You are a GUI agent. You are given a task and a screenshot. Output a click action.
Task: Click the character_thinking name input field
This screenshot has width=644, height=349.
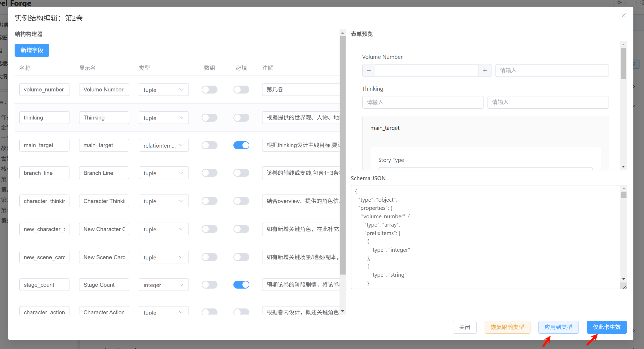pos(44,201)
